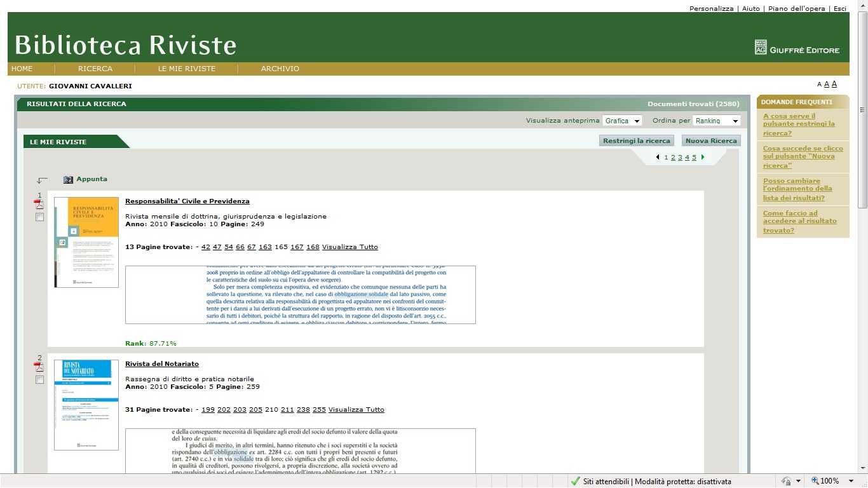Open found page 202 of Rivista del Notariato
Screen dimensions: 868x488
click(x=224, y=410)
